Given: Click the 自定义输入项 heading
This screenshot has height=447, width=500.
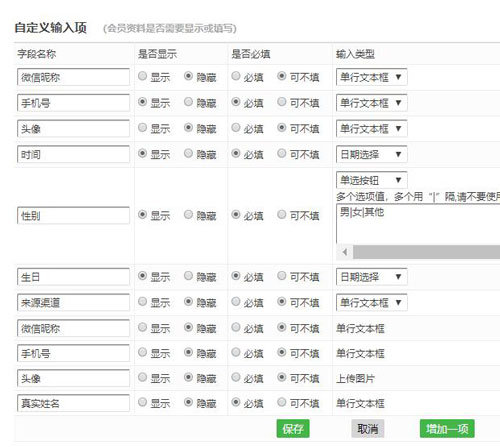Looking at the screenshot, I should (x=51, y=28).
